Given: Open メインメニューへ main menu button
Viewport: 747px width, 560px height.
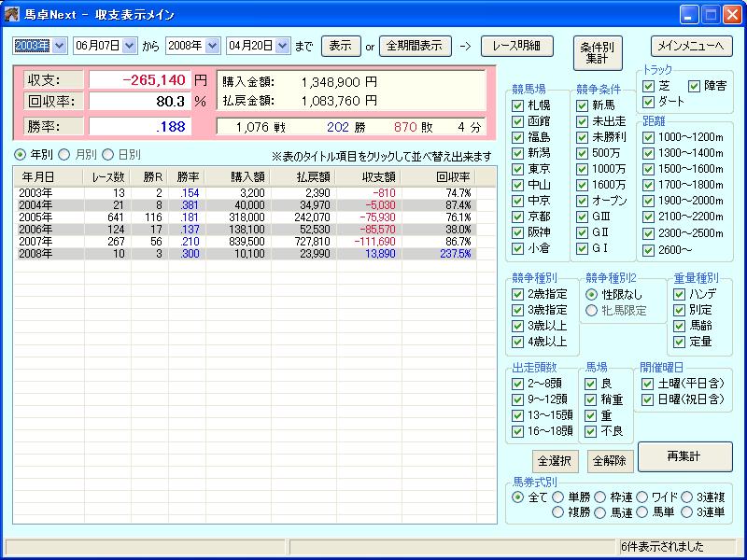Looking at the screenshot, I should pos(691,46).
